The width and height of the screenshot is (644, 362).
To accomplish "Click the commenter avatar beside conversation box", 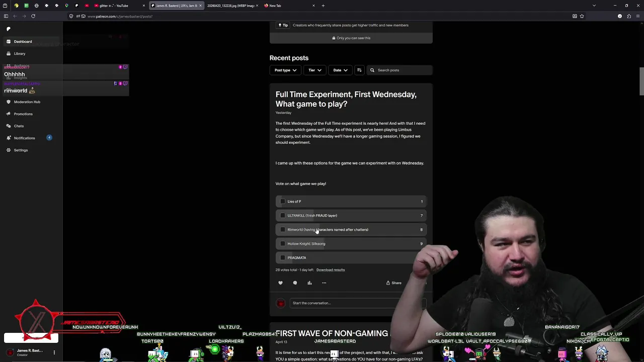I will tap(281, 303).
